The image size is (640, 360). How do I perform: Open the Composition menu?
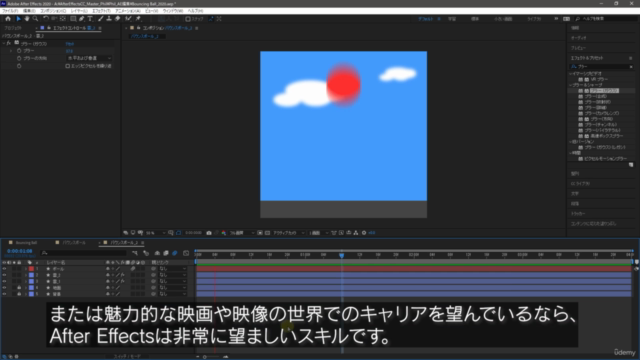(53, 11)
